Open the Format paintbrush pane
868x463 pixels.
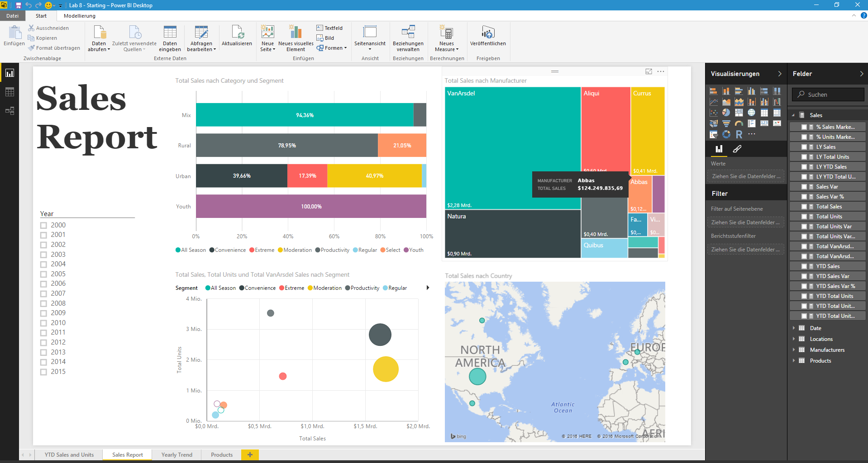737,149
